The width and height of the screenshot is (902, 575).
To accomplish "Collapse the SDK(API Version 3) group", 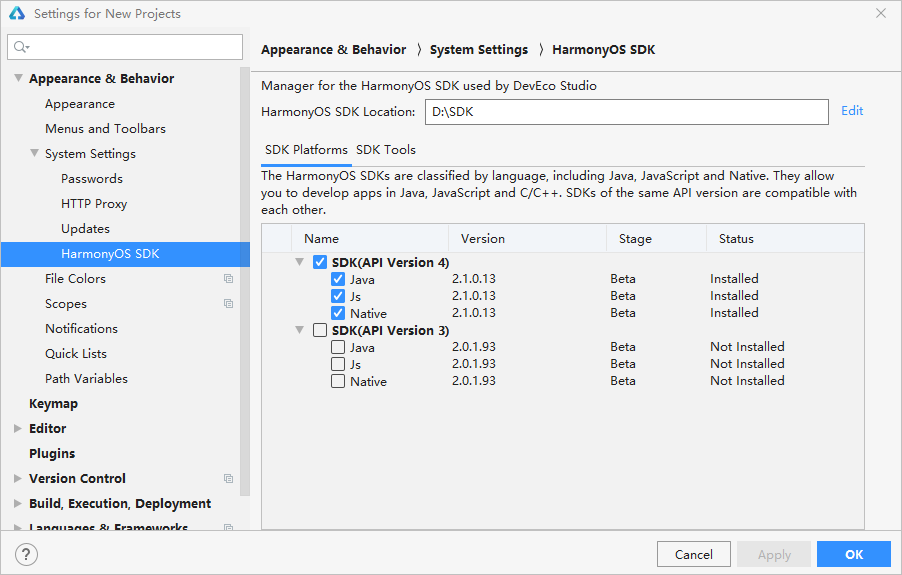I will 300,330.
